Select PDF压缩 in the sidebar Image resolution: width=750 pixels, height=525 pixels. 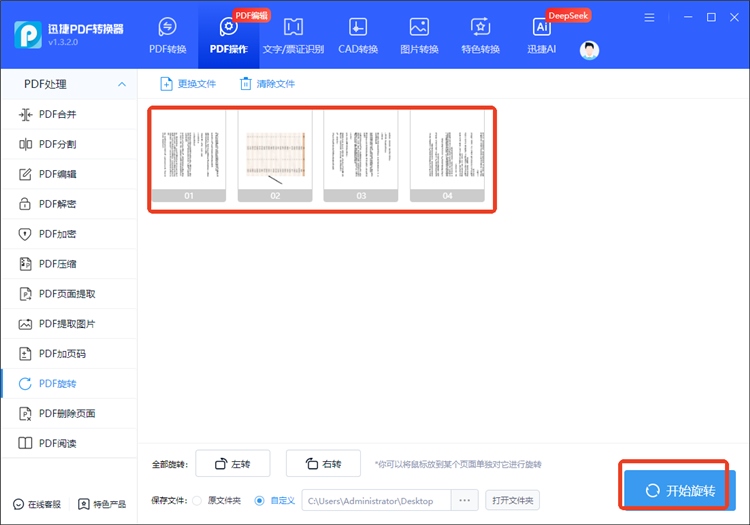[x=69, y=264]
